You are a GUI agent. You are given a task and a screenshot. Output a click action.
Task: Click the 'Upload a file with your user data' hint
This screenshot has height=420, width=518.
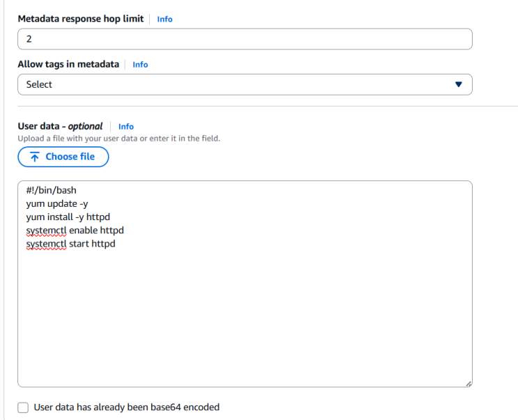point(119,139)
